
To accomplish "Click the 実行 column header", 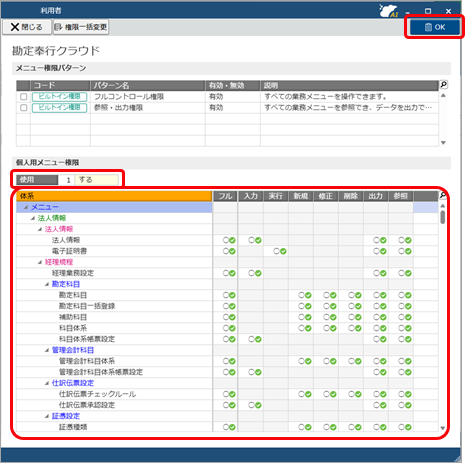I will point(276,196).
